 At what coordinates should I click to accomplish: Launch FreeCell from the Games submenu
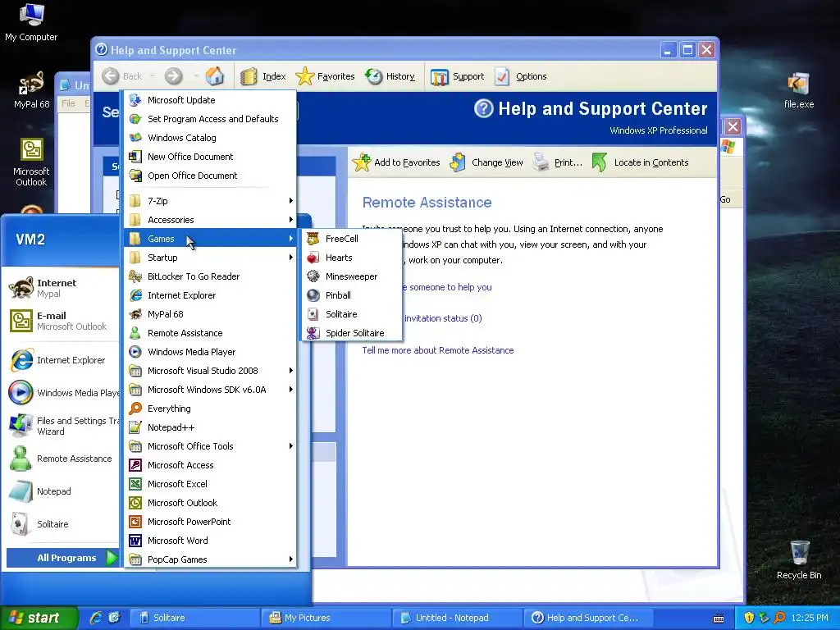tap(351, 239)
